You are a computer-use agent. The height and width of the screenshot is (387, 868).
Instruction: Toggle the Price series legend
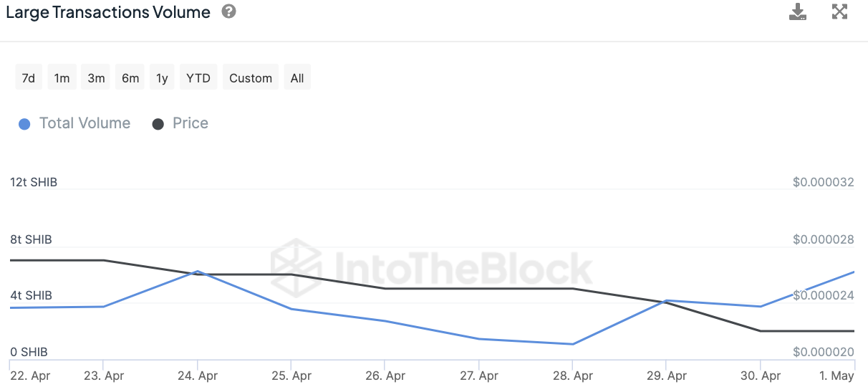[x=190, y=123]
